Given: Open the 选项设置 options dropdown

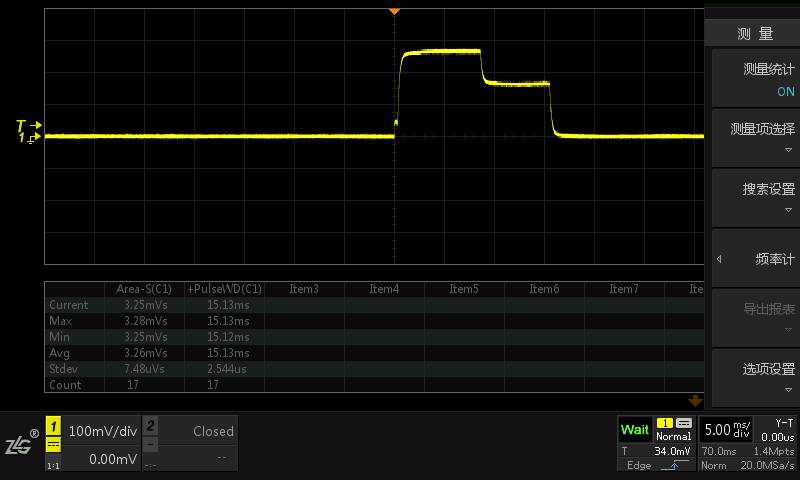Looking at the screenshot, I should click(x=755, y=377).
